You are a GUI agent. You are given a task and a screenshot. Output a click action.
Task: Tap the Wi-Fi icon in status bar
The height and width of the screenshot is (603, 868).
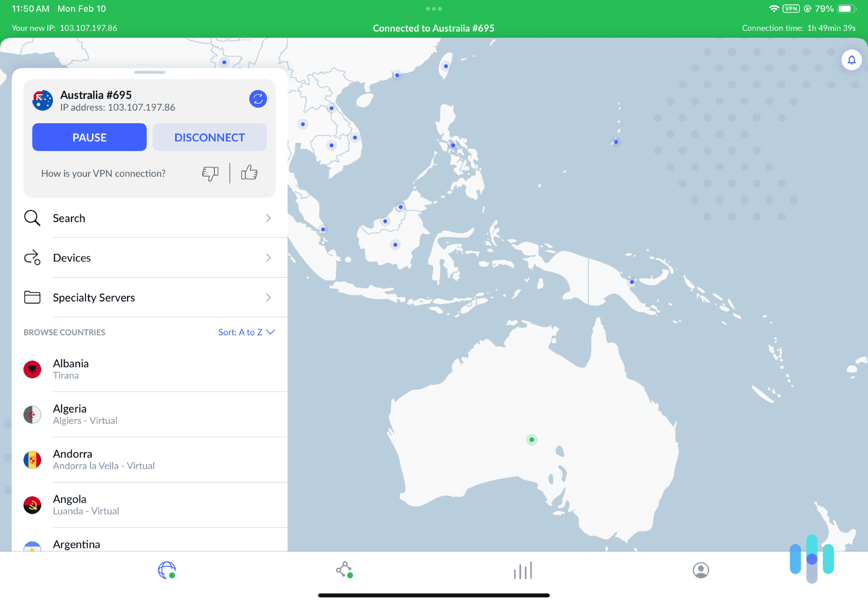[774, 9]
